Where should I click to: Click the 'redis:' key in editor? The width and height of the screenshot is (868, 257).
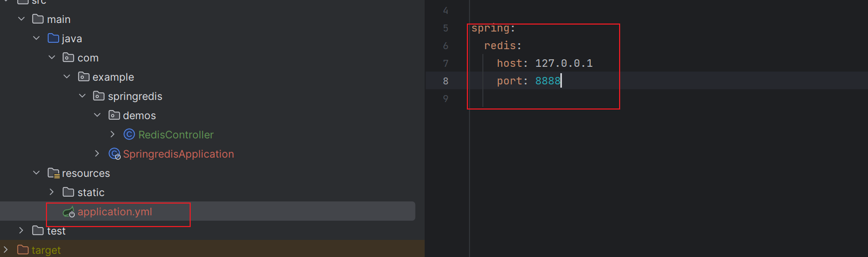click(x=503, y=46)
